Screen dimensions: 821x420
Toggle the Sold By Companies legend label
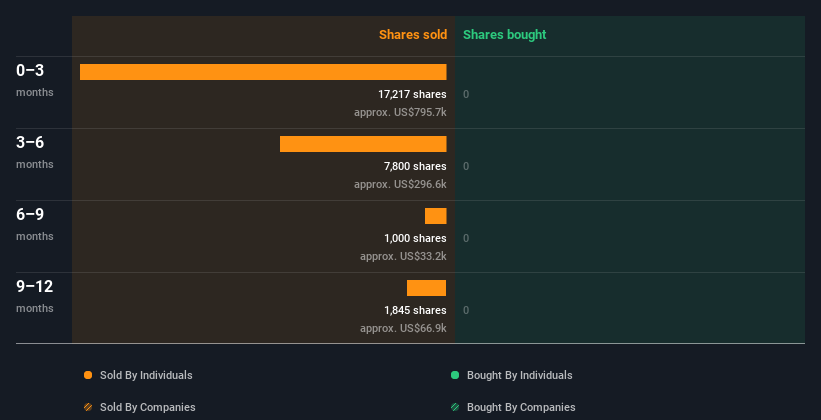tap(148, 407)
